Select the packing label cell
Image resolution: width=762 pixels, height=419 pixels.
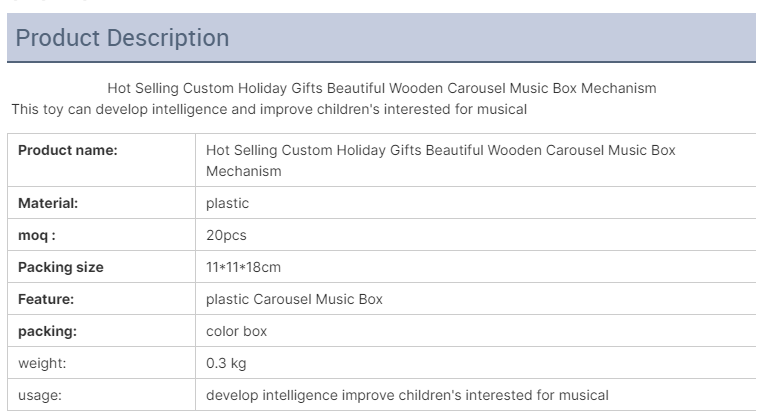click(102, 331)
